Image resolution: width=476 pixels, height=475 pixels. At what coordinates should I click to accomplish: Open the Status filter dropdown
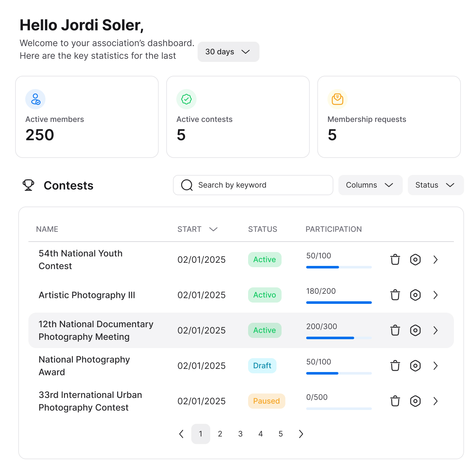(435, 185)
